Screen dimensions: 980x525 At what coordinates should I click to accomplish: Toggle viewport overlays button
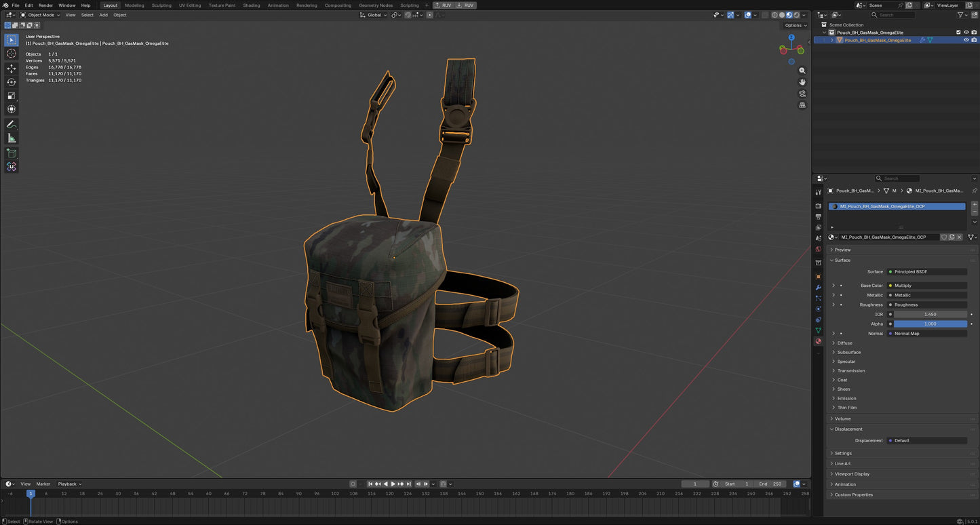748,15
